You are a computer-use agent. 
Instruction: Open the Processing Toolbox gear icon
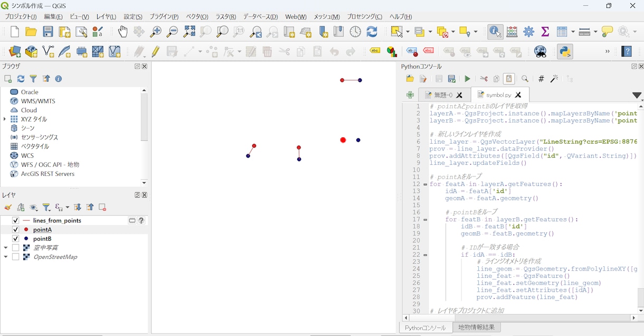[x=528, y=32]
